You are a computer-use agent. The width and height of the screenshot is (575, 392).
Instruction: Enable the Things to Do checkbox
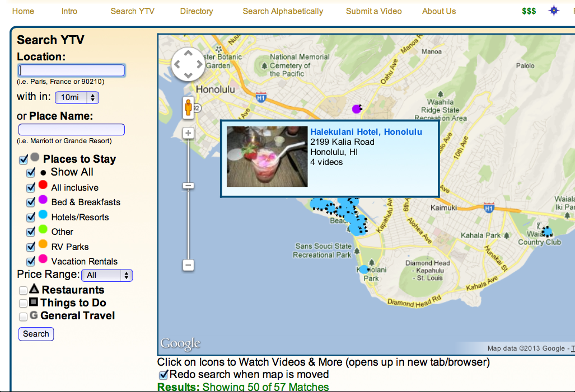click(23, 303)
